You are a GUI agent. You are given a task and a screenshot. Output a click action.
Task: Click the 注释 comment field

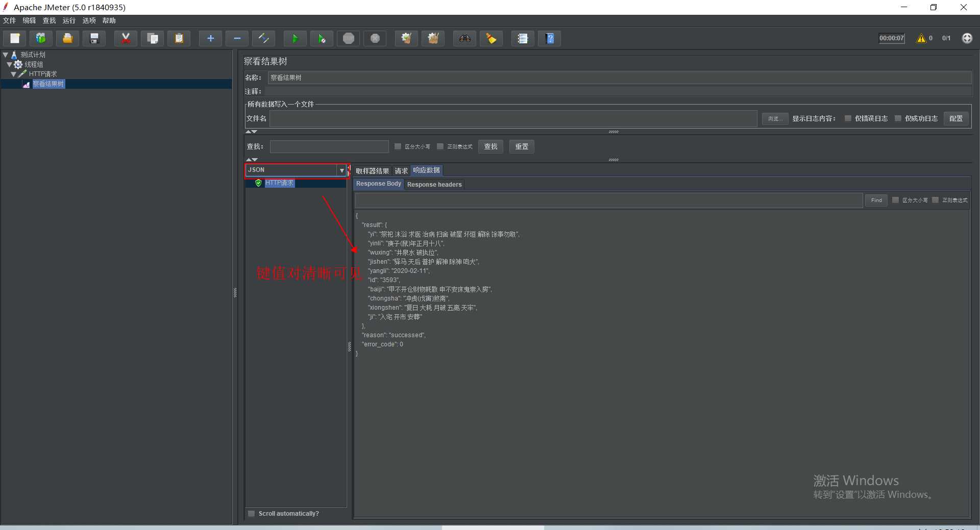click(x=618, y=91)
